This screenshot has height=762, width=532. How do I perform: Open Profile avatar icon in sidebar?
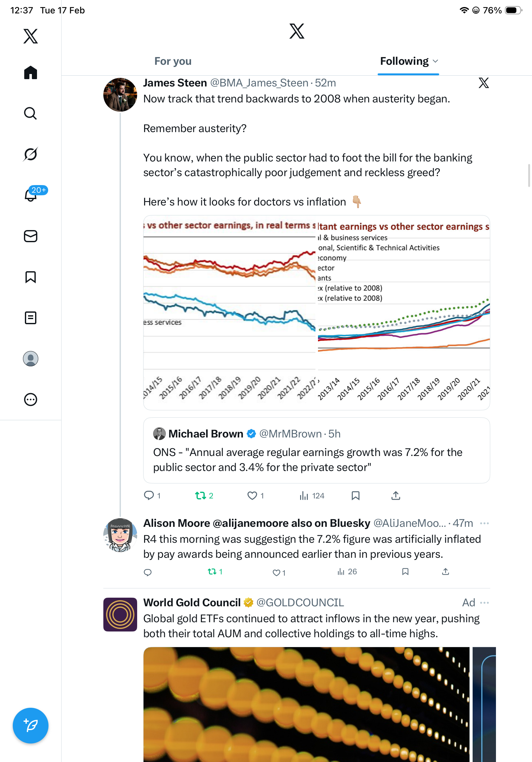click(x=31, y=359)
